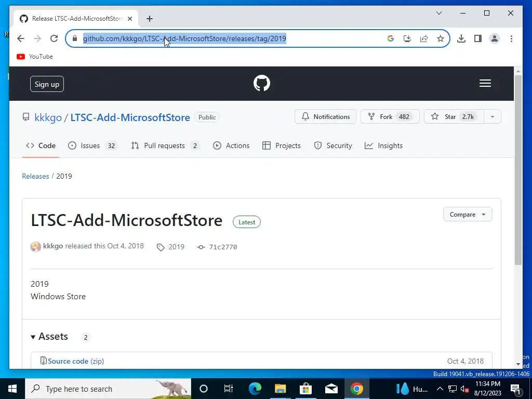Image resolution: width=532 pixels, height=399 pixels.
Task: Open the kkkgo owner profile link
Action: 48,117
